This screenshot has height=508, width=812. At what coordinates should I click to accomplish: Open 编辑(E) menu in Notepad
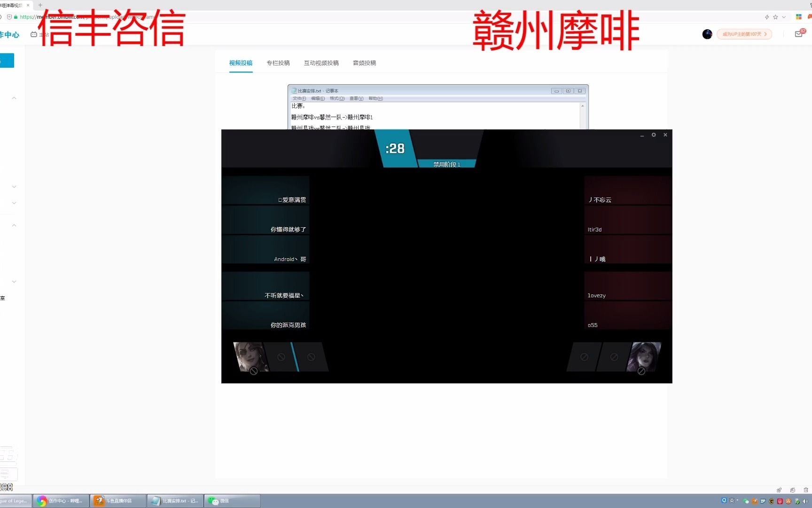318,98
